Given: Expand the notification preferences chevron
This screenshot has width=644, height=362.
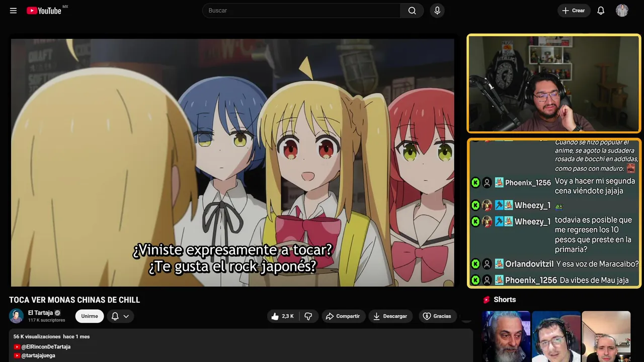Looking at the screenshot, I should click(x=126, y=316).
